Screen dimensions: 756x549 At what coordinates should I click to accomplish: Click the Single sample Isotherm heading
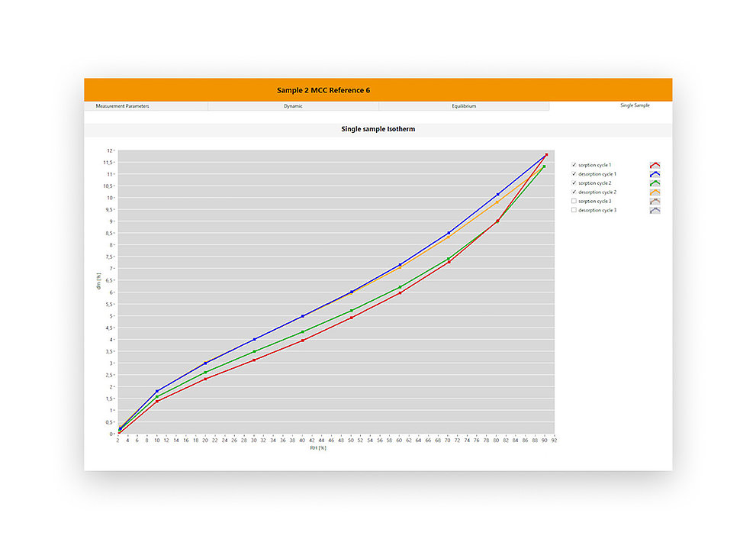tap(378, 129)
